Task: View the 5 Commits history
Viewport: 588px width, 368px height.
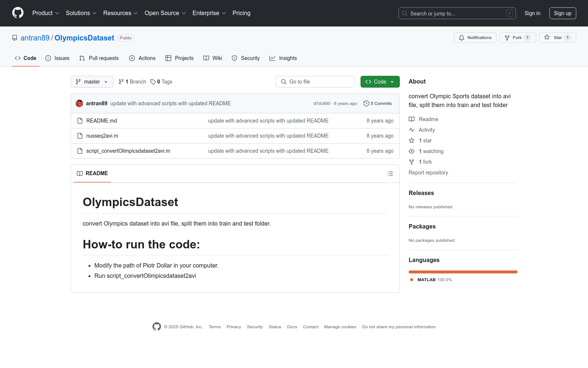Action: pyautogui.click(x=377, y=103)
